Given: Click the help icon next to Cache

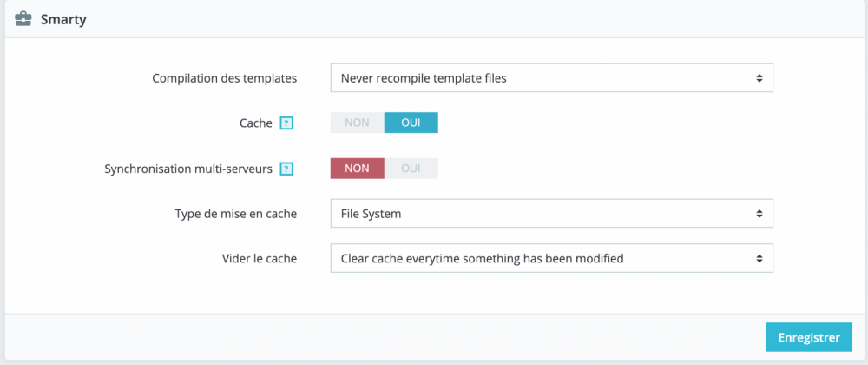Looking at the screenshot, I should [286, 123].
